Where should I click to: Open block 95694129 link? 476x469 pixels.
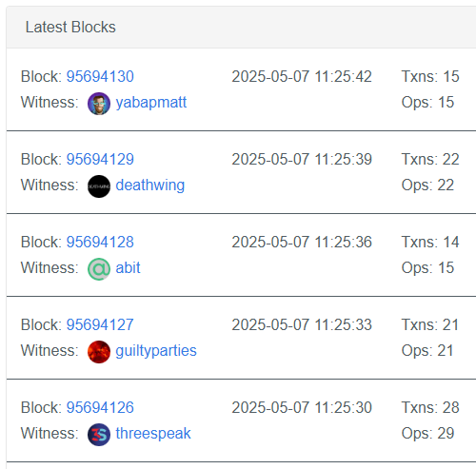pyautogui.click(x=100, y=159)
